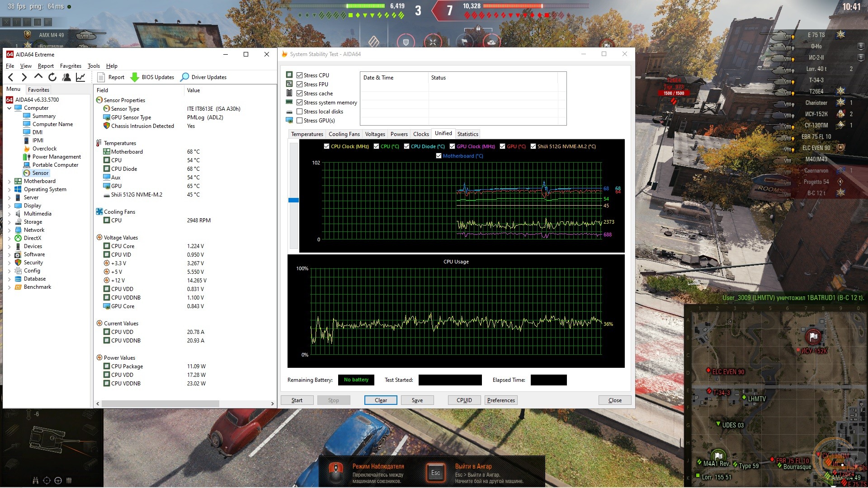The width and height of the screenshot is (868, 488).
Task: Open the Report toolbar item
Action: pyautogui.click(x=111, y=77)
